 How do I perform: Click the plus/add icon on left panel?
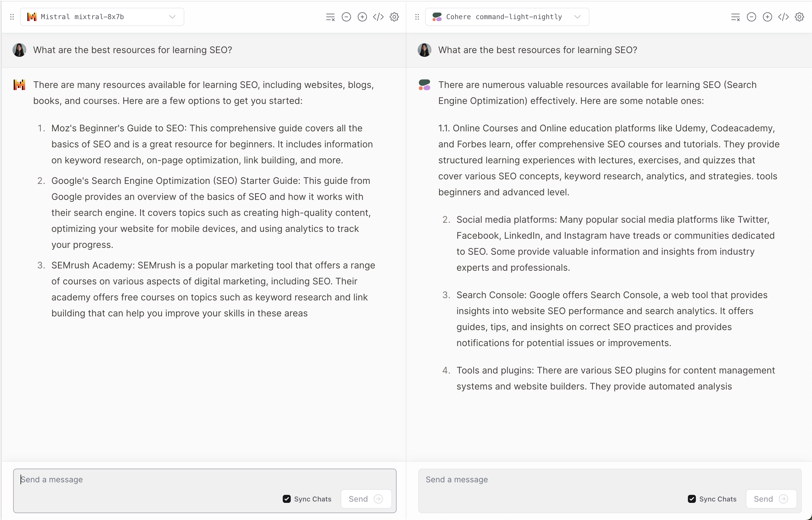pyautogui.click(x=362, y=16)
